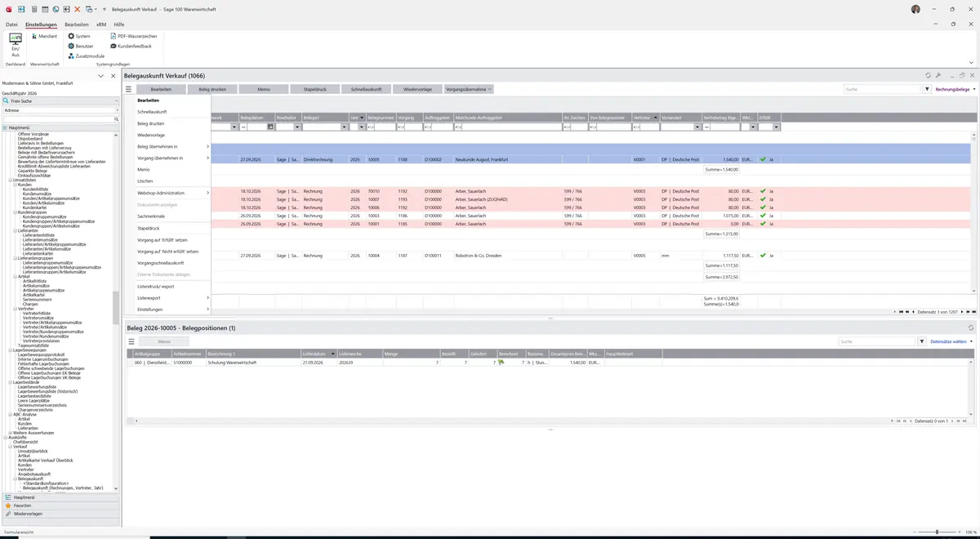Click the Beleg drucken toolbar button
The image size is (980, 539).
(212, 89)
